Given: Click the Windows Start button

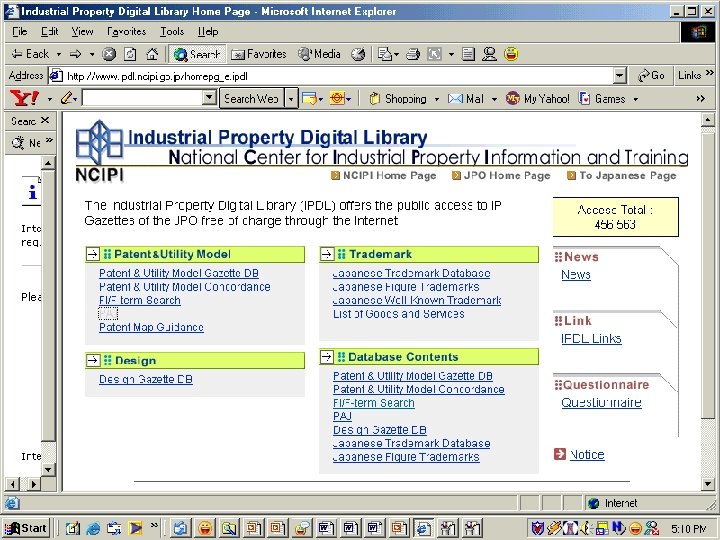Looking at the screenshot, I should coord(26,528).
